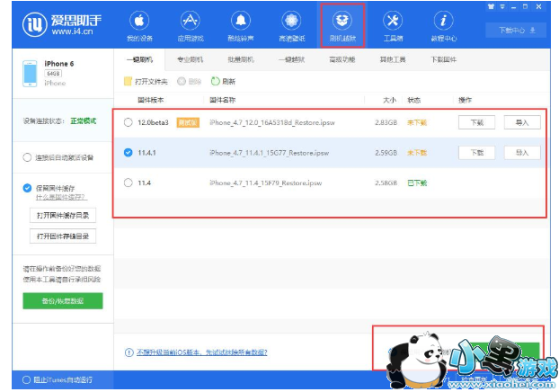Select the 11.4.1 firmware radio button
The height and width of the screenshot is (392, 559).
click(128, 153)
